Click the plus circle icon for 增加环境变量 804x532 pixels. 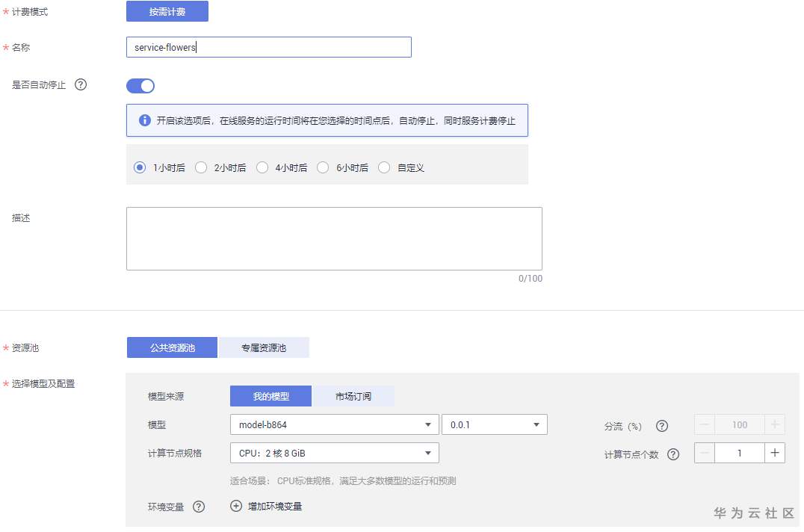[x=236, y=506]
